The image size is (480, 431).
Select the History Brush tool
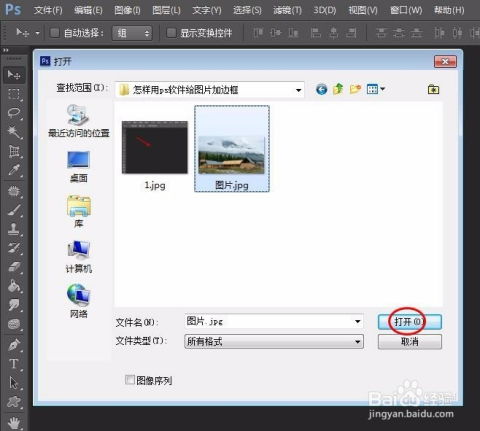pos(14,248)
